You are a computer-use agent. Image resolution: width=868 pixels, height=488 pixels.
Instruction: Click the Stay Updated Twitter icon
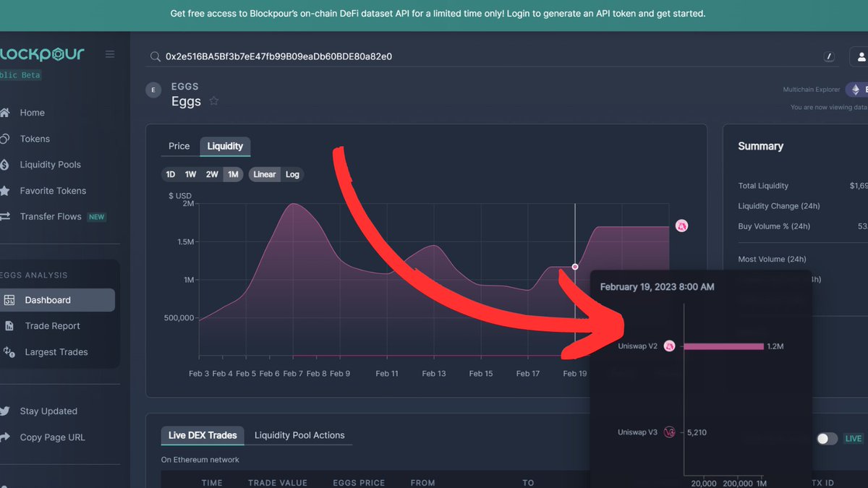5,411
